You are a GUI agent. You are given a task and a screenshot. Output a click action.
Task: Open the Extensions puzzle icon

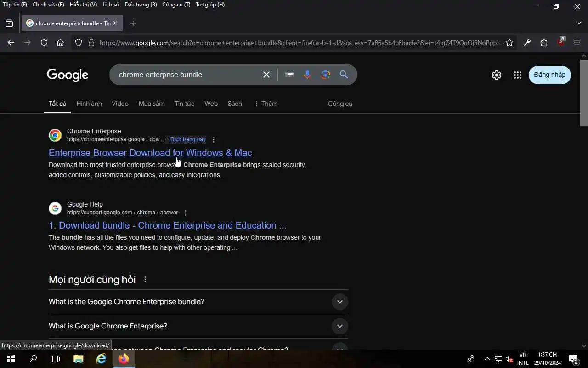tap(544, 42)
